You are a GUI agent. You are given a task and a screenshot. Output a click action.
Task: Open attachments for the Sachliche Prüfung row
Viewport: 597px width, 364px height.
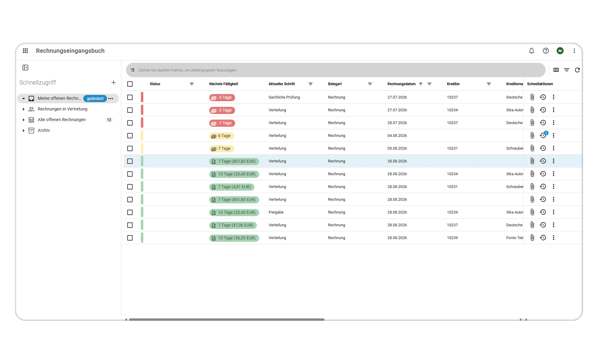[x=532, y=97]
